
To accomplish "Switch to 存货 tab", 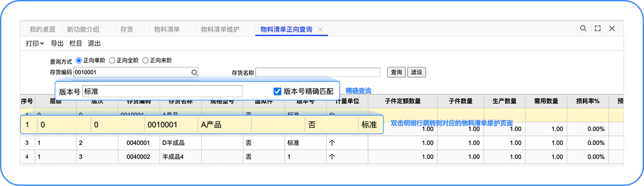I will pyautogui.click(x=126, y=29).
